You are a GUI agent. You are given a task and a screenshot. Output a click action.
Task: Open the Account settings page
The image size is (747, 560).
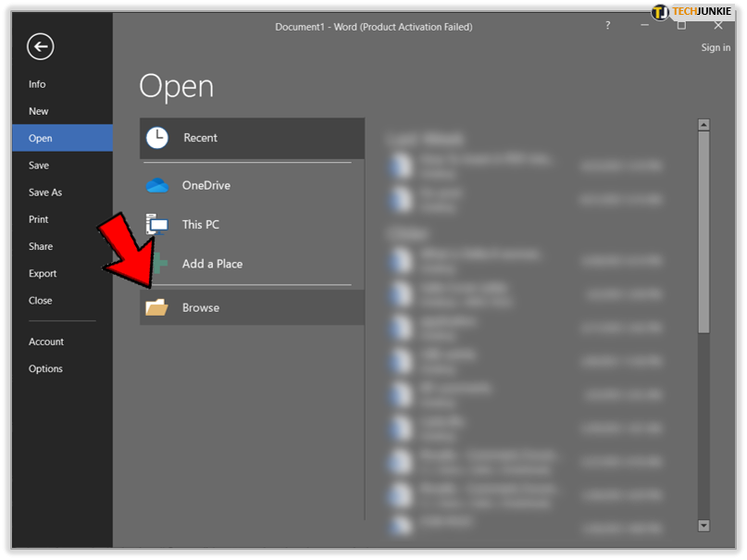pyautogui.click(x=46, y=342)
